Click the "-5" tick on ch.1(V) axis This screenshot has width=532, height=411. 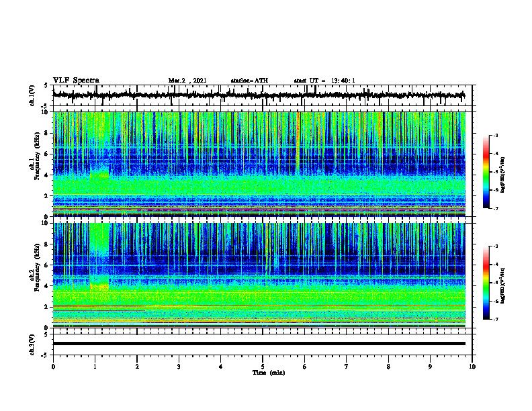pyautogui.click(x=46, y=106)
